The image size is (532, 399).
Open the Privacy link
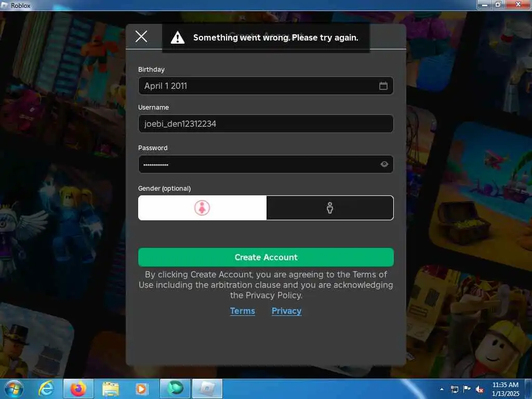click(x=286, y=311)
